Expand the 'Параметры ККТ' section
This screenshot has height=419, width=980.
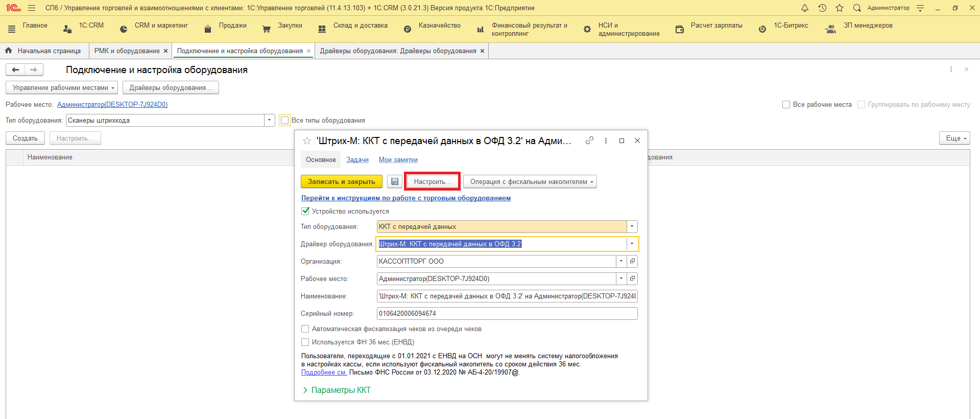coord(337,390)
